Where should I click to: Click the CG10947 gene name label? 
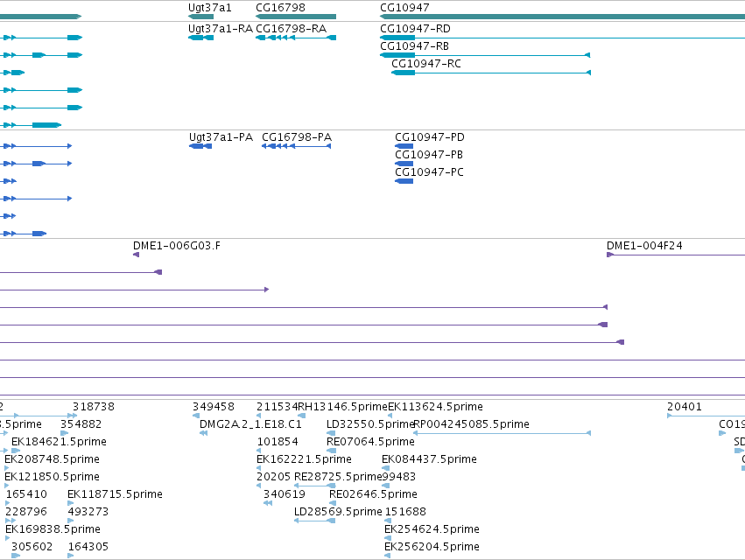coord(404,8)
